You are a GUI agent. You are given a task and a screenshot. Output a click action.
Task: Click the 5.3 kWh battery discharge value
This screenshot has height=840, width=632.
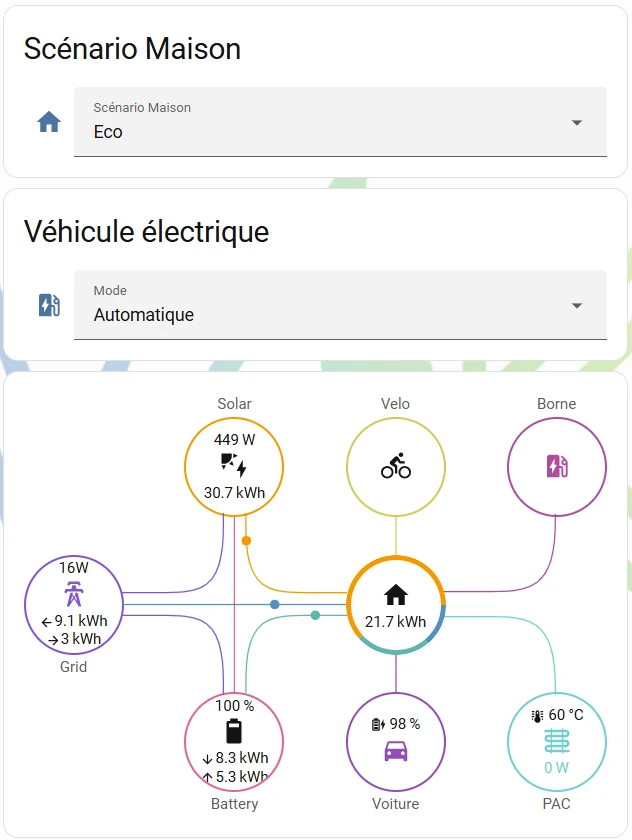coord(235,776)
